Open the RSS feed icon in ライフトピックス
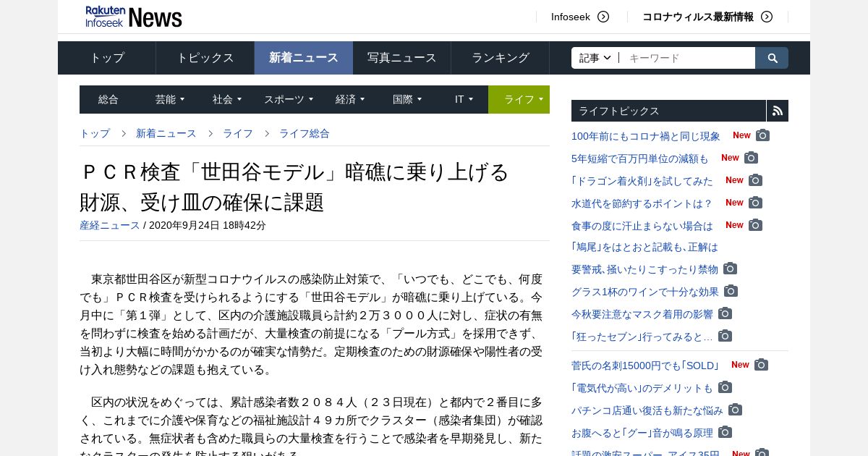 tap(778, 111)
